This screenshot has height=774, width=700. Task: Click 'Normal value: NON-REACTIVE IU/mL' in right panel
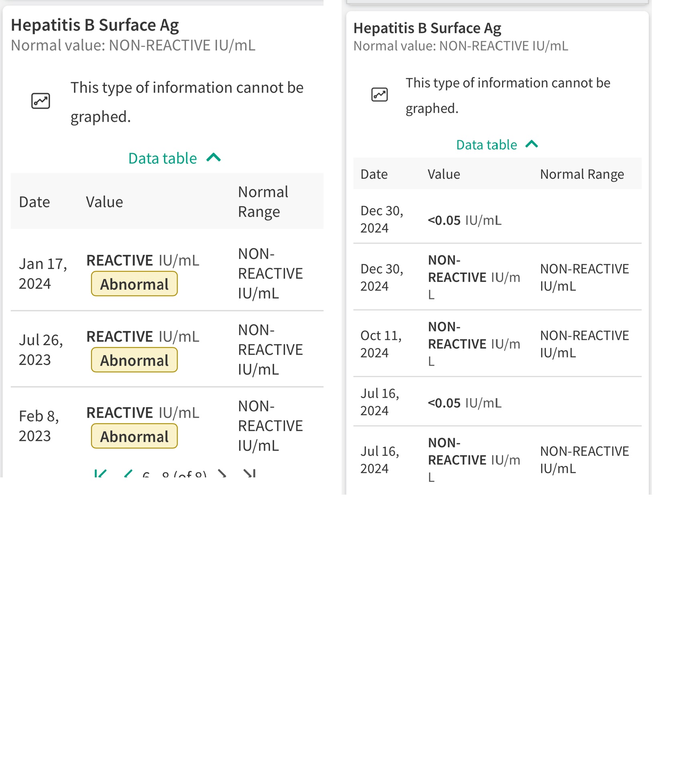coord(461,46)
